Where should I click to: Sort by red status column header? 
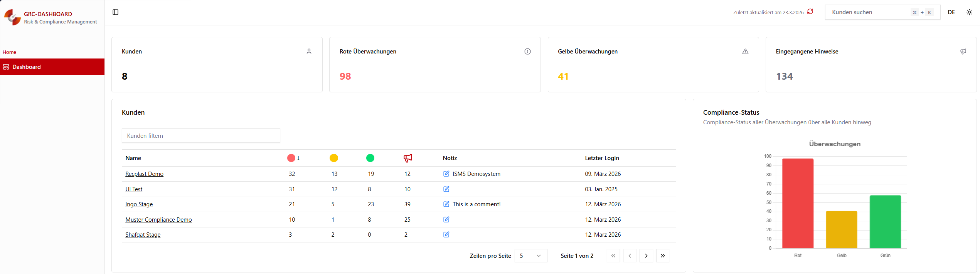pos(293,158)
